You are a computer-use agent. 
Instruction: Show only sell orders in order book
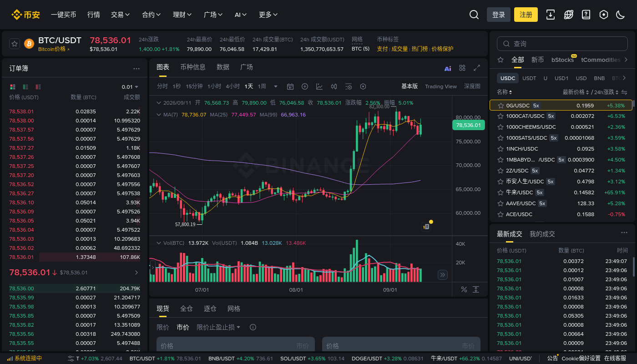(38, 87)
